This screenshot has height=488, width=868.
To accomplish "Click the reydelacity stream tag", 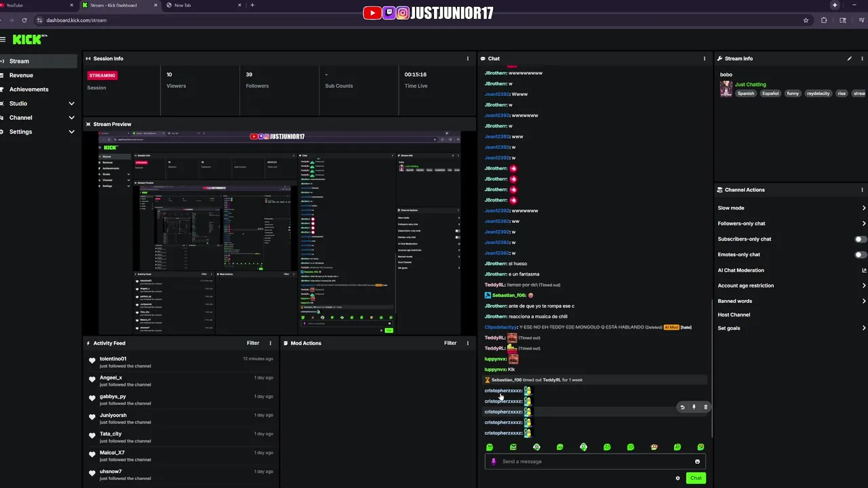I will click(818, 94).
